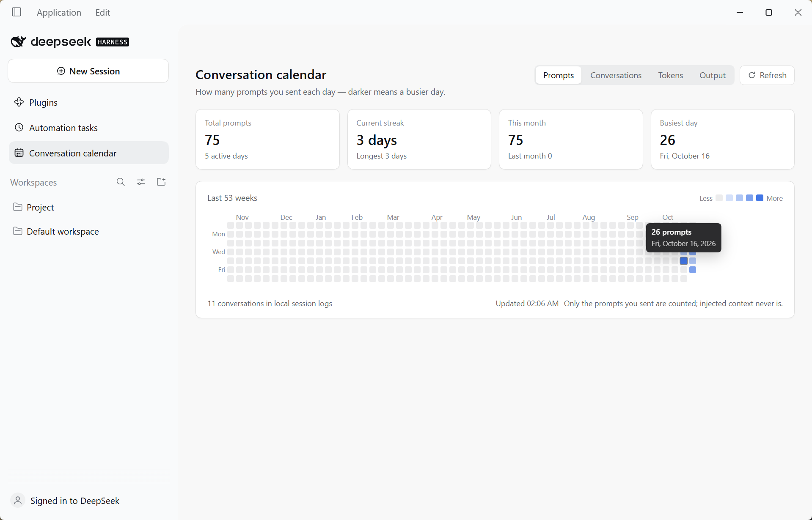
Task: Open the Plugins page
Action: pos(88,102)
